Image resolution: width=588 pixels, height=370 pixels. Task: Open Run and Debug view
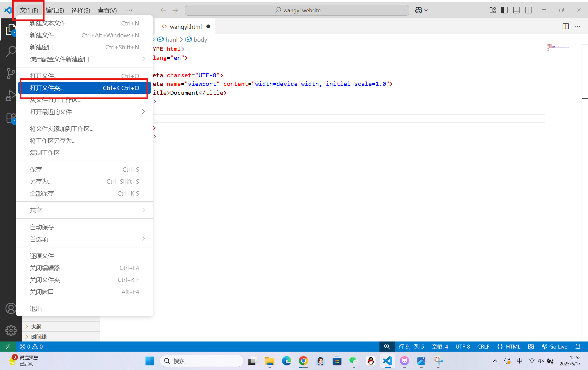pyautogui.click(x=10, y=96)
